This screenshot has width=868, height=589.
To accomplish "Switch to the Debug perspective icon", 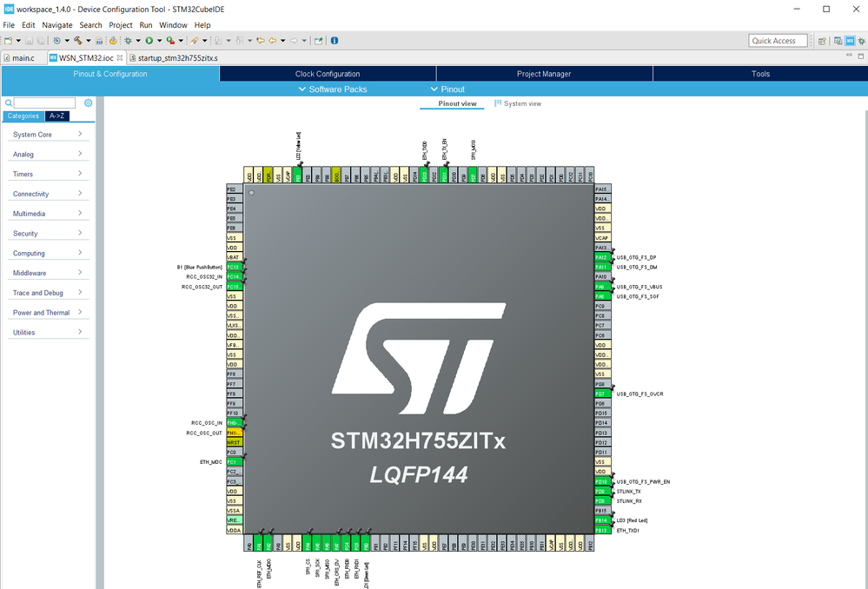I will click(861, 41).
